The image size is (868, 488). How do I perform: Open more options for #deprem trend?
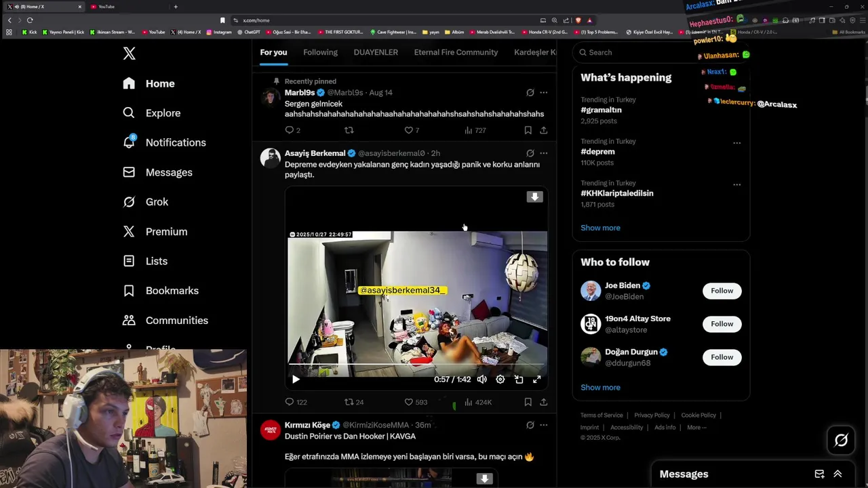coord(736,143)
